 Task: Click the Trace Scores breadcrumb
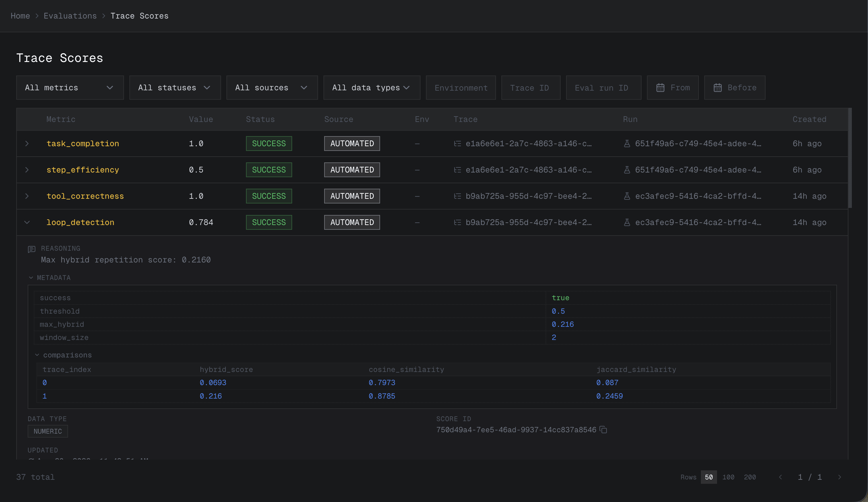click(x=139, y=16)
